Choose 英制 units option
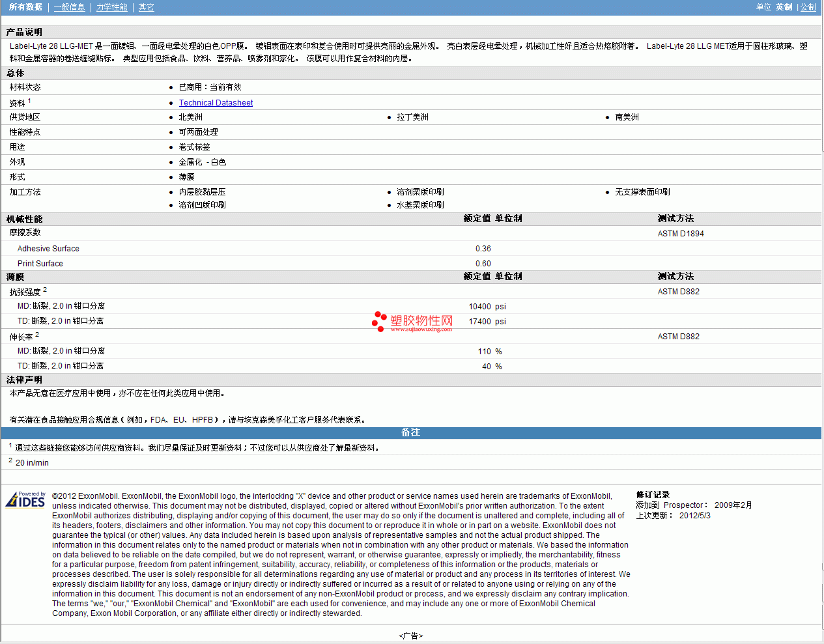Image resolution: width=824 pixels, height=644 pixels. (784, 7)
